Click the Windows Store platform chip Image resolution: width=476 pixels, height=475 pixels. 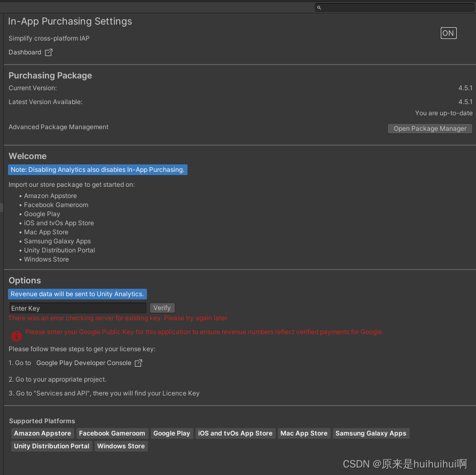121,446
